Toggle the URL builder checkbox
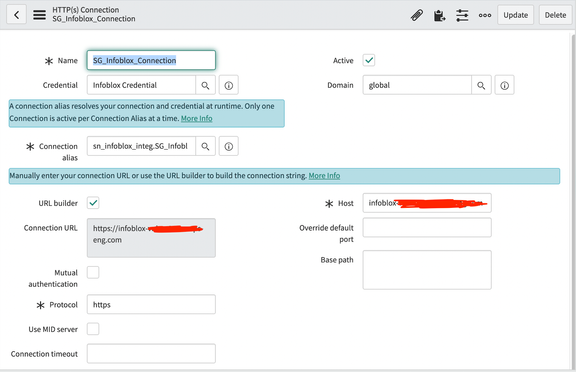The width and height of the screenshot is (576, 372). coord(93,203)
